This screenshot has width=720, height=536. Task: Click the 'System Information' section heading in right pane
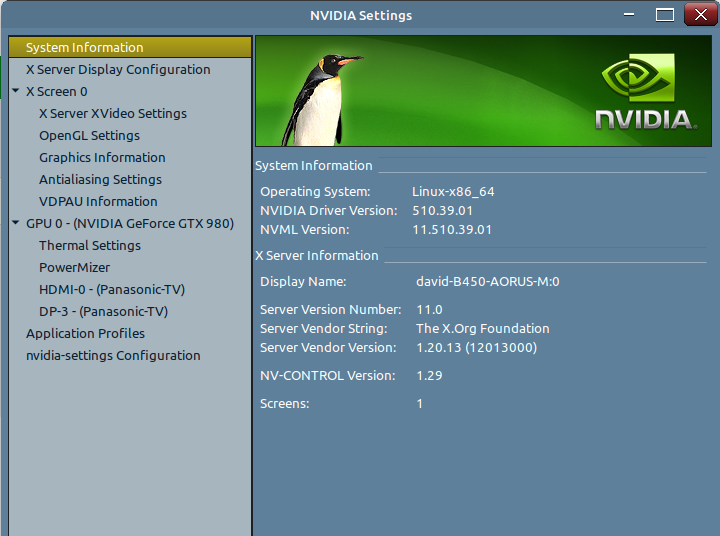coord(314,165)
